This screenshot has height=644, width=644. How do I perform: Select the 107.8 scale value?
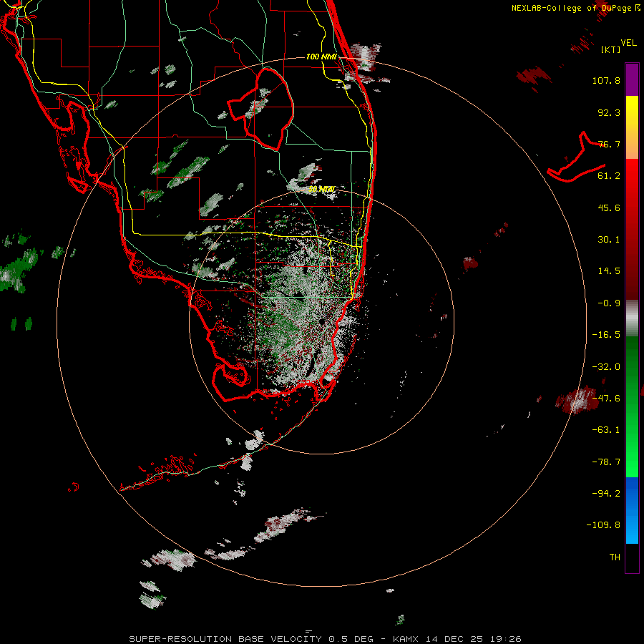pos(606,80)
